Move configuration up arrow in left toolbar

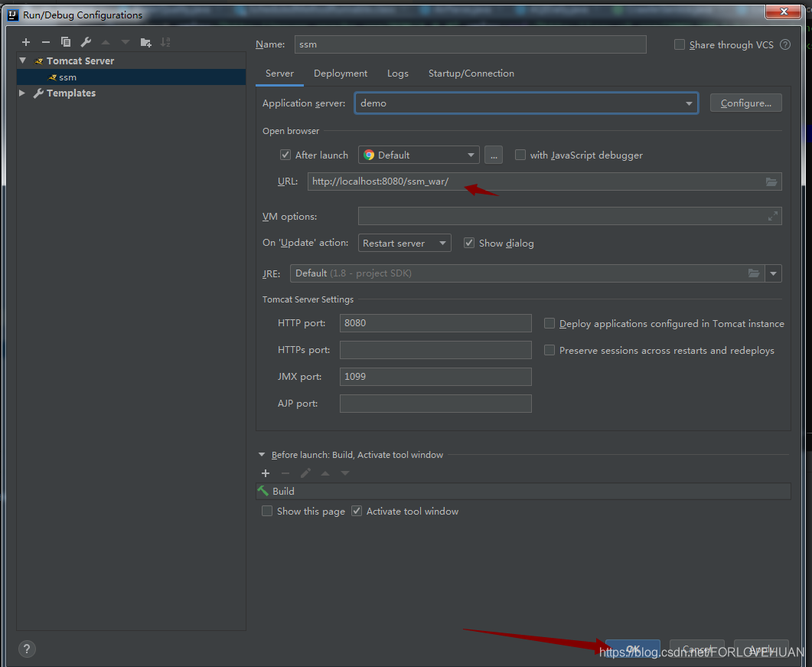(x=106, y=42)
